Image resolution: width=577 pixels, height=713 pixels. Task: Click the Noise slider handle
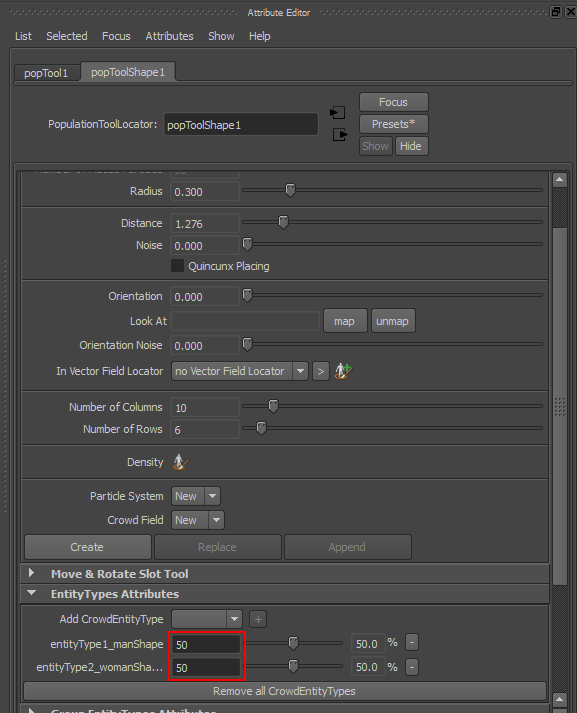coord(247,244)
